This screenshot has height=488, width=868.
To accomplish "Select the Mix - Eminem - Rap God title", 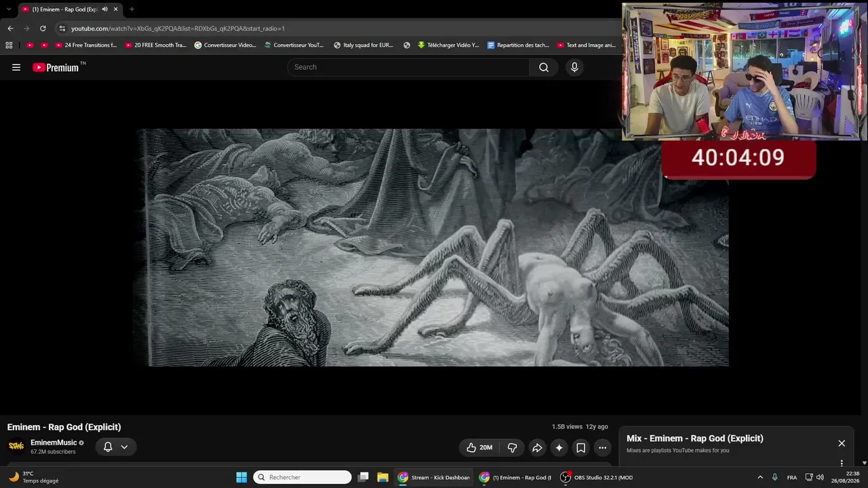I will pos(695,439).
